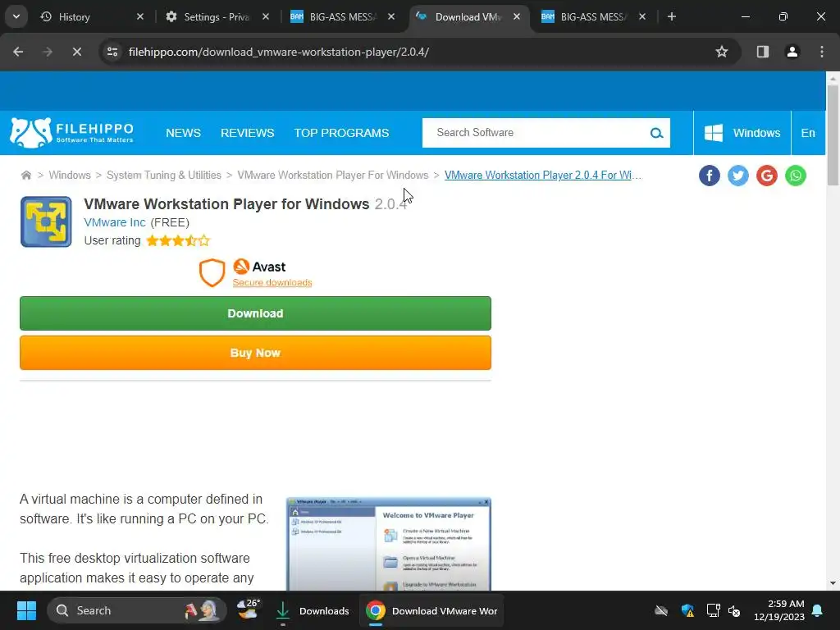Image resolution: width=840 pixels, height=630 pixels.
Task: Share page on WhatsApp
Action: click(x=796, y=176)
